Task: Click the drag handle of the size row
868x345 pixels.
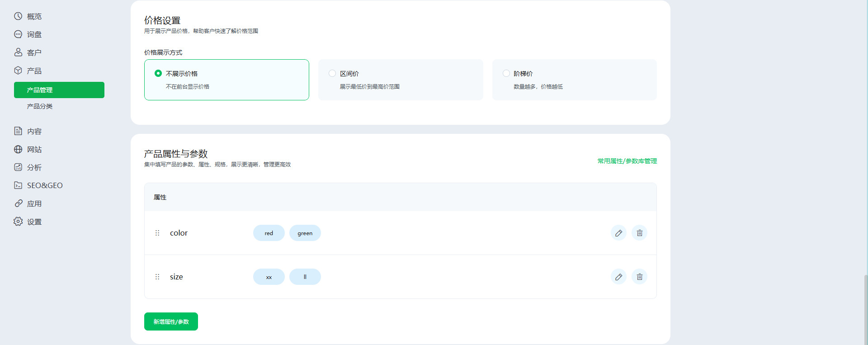Action: (x=157, y=277)
